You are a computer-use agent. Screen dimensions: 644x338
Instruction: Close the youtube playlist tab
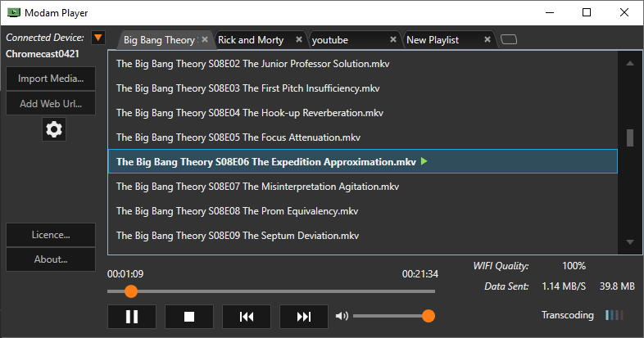point(393,39)
